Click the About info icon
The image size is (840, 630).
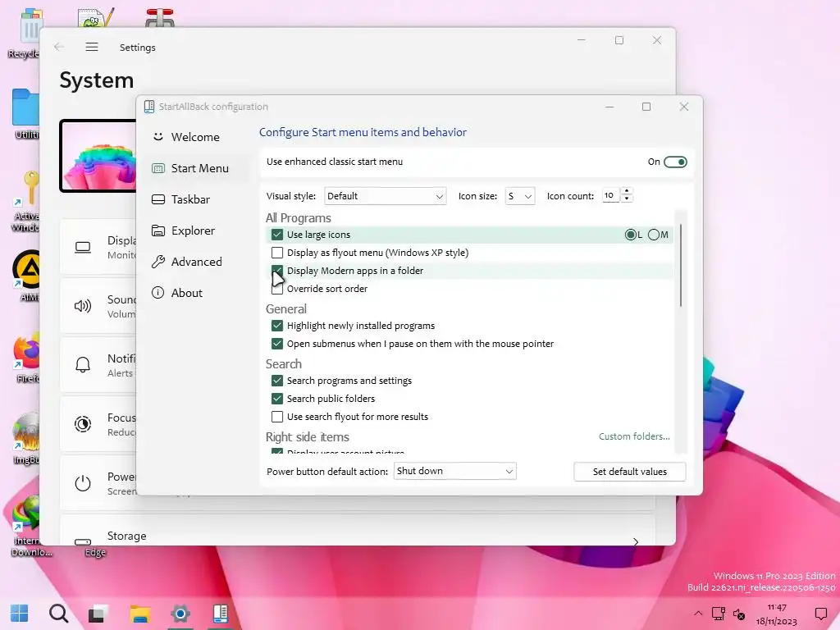point(158,293)
